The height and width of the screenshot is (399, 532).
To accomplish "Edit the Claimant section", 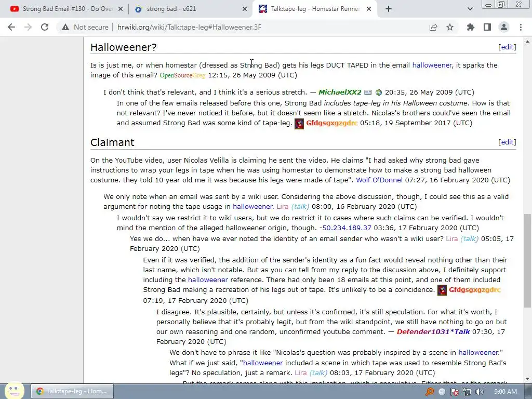I will [507, 142].
